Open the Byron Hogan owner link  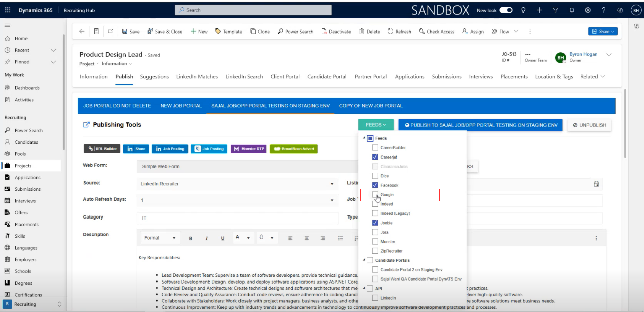583,54
